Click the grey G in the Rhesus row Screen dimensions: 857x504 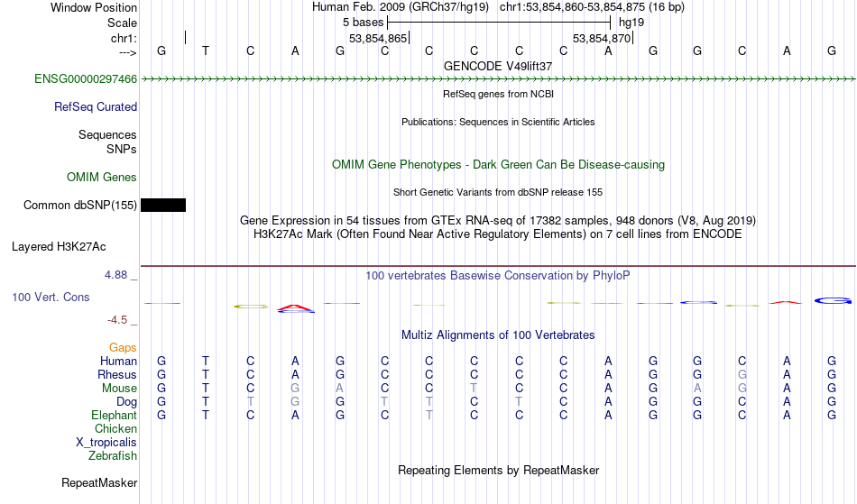click(742, 375)
